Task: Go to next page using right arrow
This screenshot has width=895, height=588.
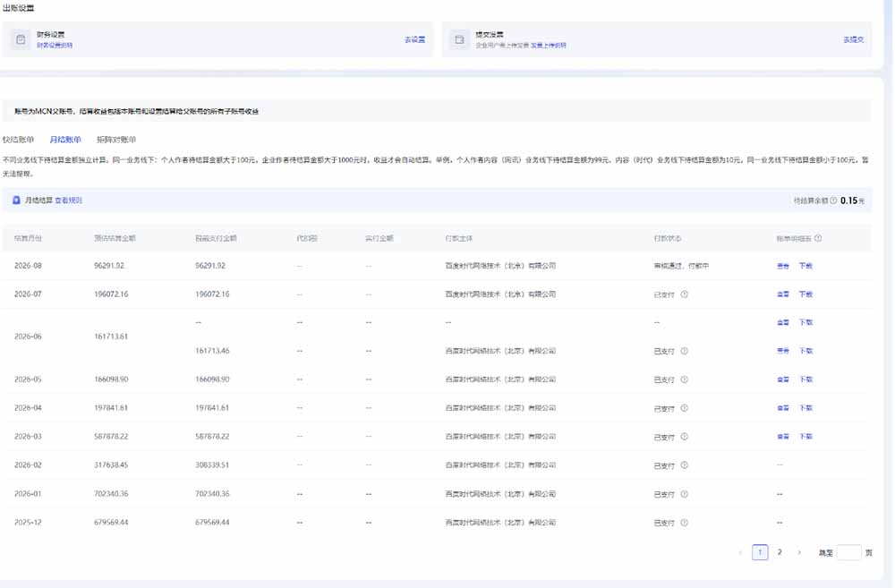Action: [799, 552]
